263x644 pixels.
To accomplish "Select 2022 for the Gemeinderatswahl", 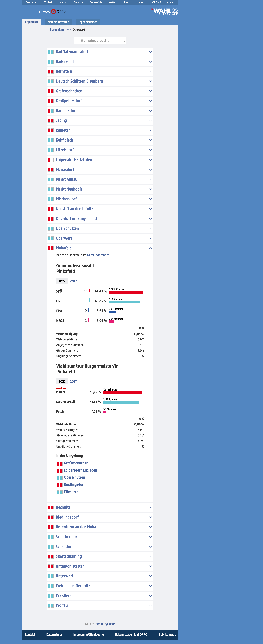I will click(x=62, y=281).
